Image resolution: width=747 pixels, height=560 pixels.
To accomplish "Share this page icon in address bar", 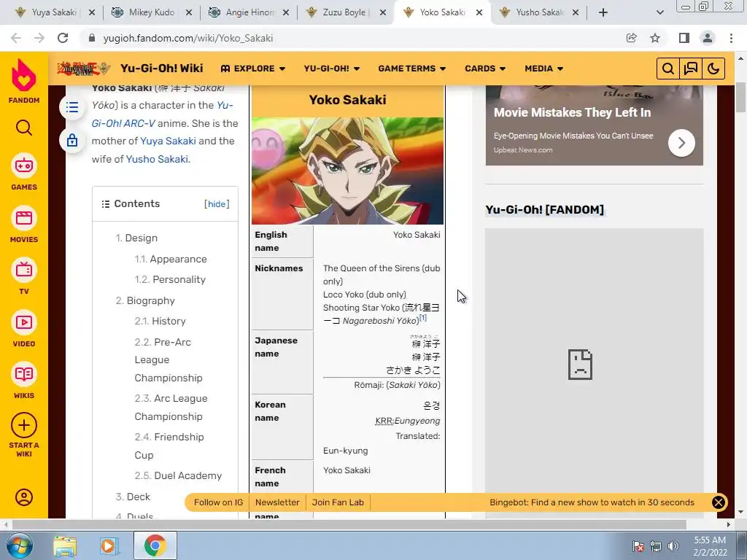I will click(631, 38).
